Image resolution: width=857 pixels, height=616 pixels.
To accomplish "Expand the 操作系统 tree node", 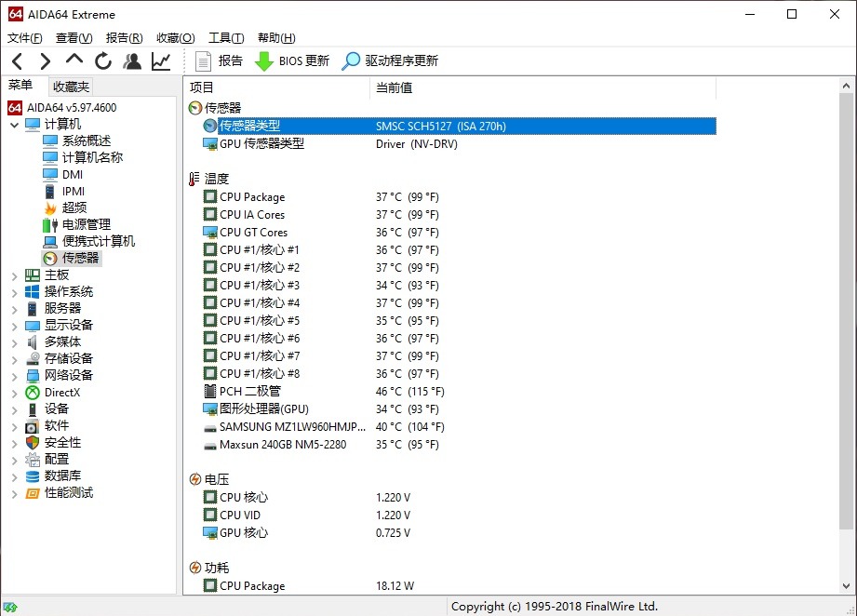I will click(15, 292).
